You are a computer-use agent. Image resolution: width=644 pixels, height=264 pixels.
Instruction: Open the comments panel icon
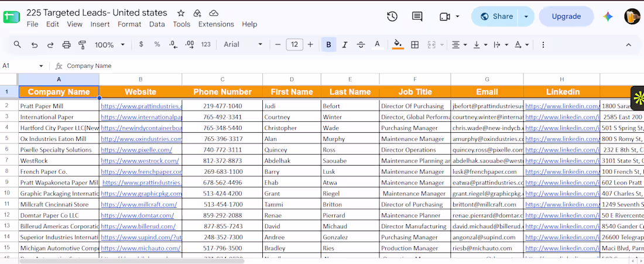click(417, 16)
